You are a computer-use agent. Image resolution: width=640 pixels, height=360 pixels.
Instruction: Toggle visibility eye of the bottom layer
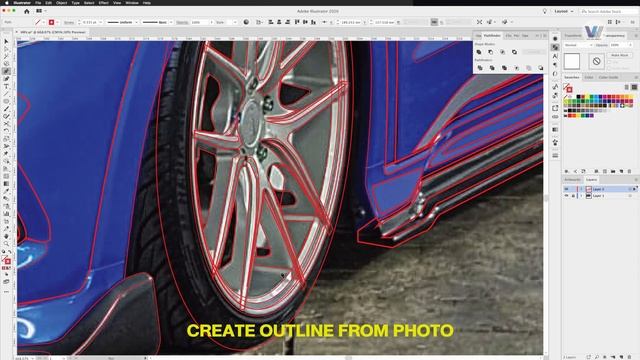tap(567, 196)
